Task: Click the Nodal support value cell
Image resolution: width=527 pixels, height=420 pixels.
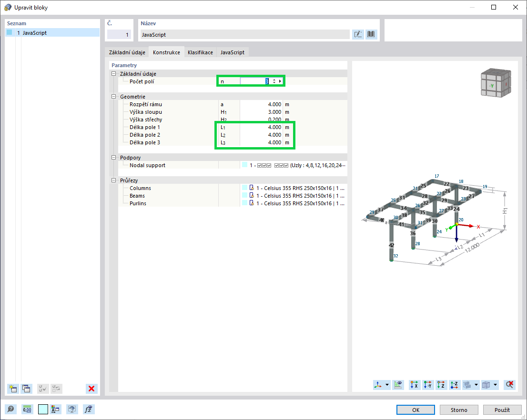Action: pos(294,165)
